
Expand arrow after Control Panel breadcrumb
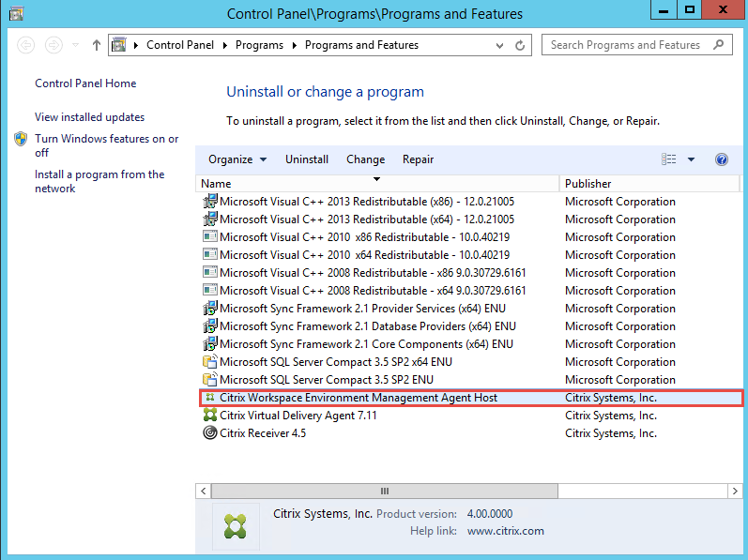[224, 45]
